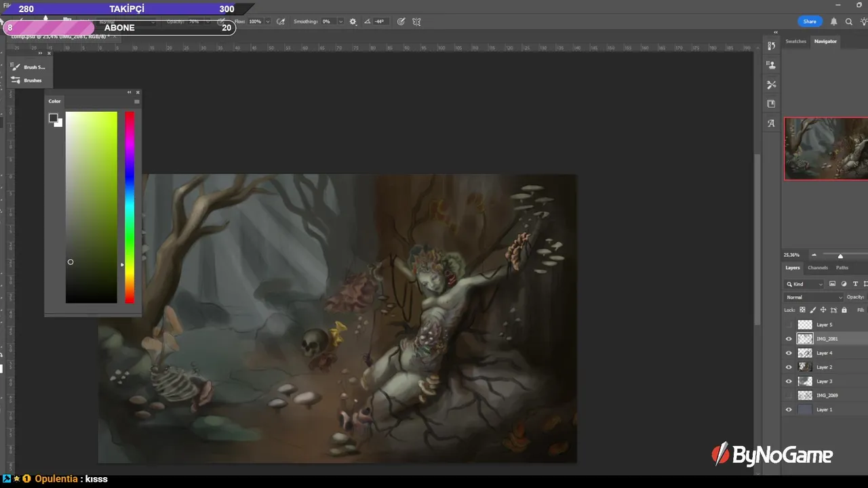Click the Navigator zoom slider handle
The height and width of the screenshot is (488, 868).
840,256
